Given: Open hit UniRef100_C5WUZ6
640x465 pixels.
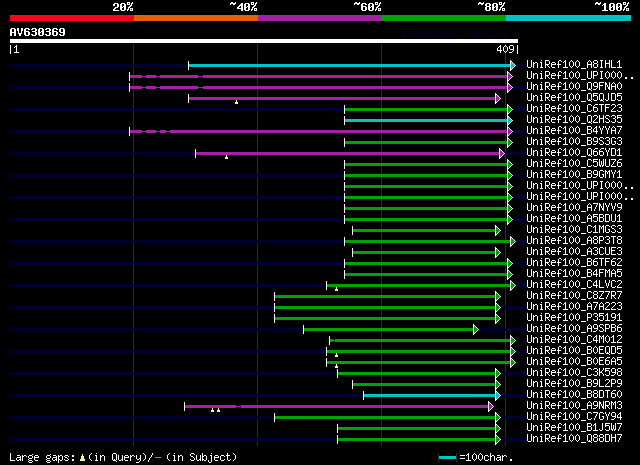Looking at the screenshot, I should (574, 164).
